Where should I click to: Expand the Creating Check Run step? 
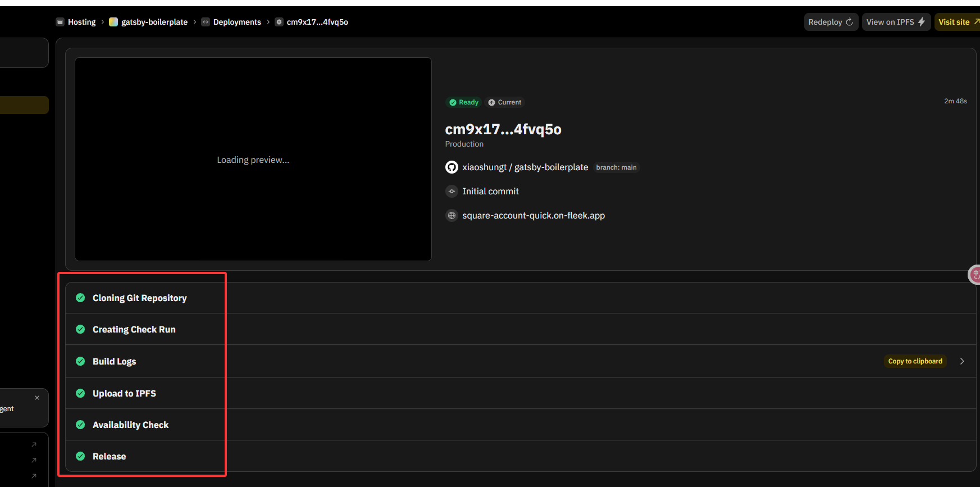134,329
